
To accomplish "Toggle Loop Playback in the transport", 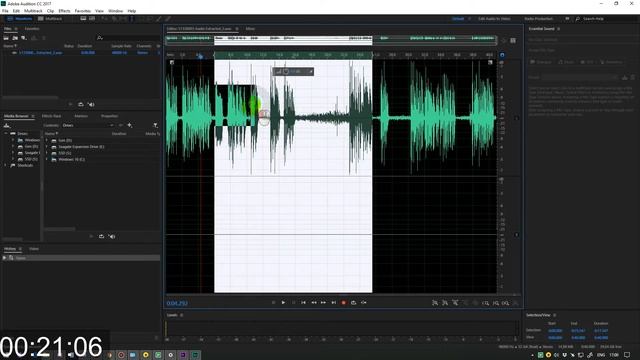I will coord(353,303).
